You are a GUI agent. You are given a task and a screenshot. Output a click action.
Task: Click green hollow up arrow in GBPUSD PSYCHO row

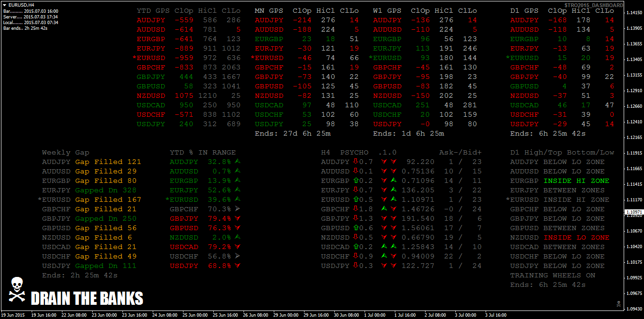356,228
